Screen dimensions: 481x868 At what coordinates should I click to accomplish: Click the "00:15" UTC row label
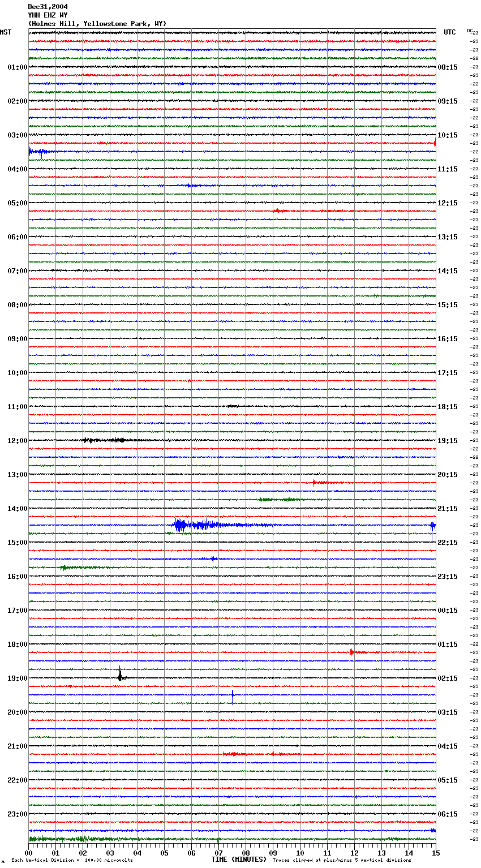448,611
